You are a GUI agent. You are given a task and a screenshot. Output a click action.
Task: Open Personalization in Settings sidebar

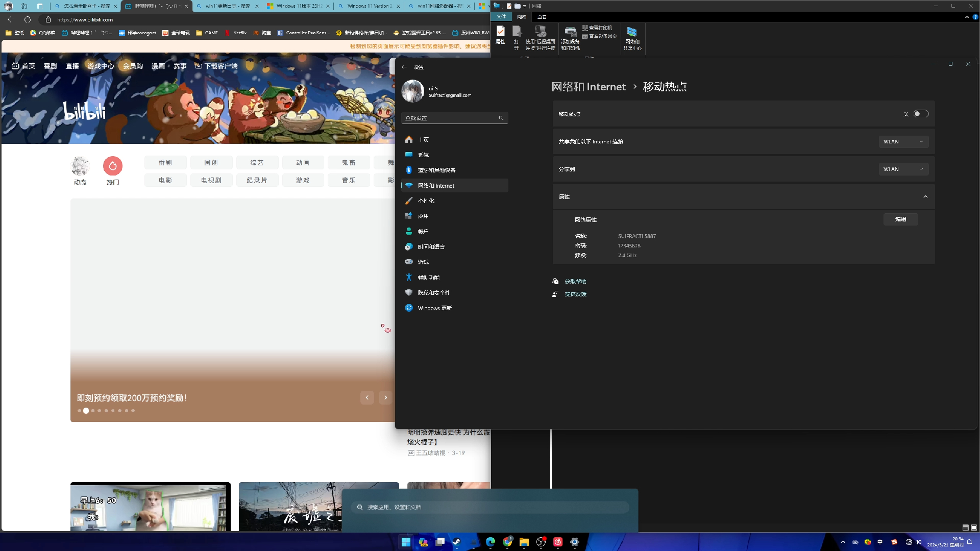click(x=454, y=201)
